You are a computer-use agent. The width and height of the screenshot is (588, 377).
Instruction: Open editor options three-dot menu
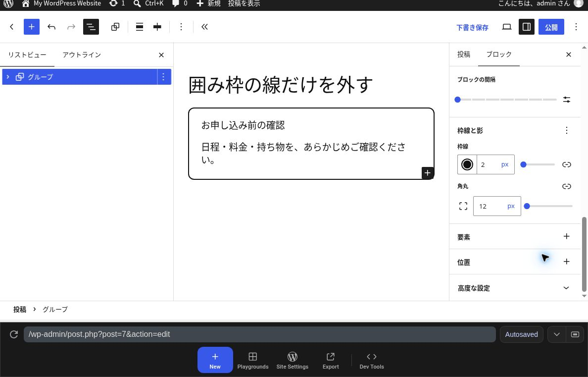576,27
